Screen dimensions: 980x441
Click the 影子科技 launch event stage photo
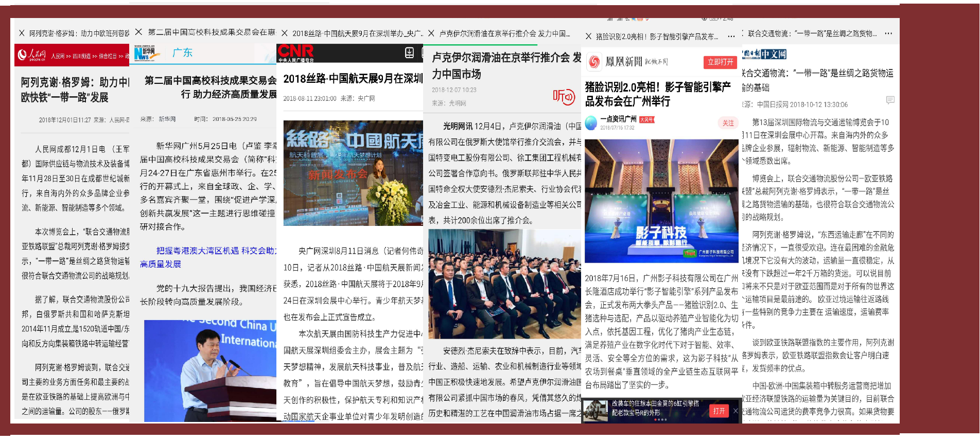pyautogui.click(x=661, y=201)
